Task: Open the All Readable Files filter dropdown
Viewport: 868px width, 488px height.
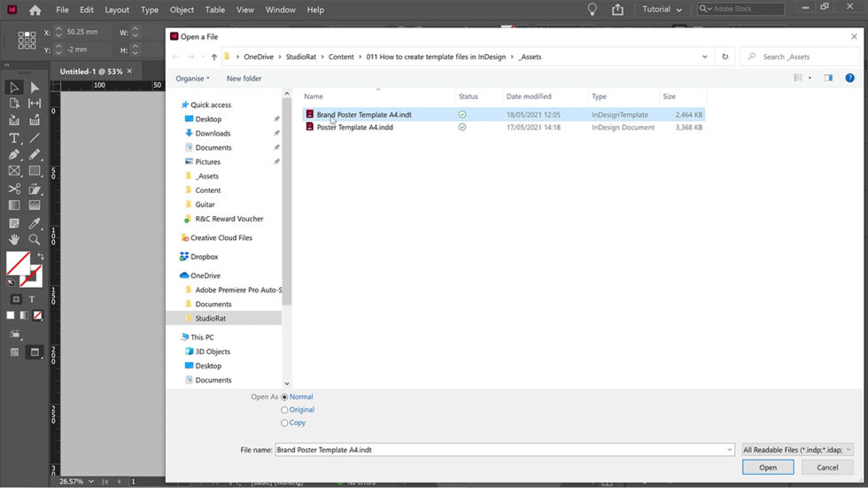Action: tap(797, 450)
